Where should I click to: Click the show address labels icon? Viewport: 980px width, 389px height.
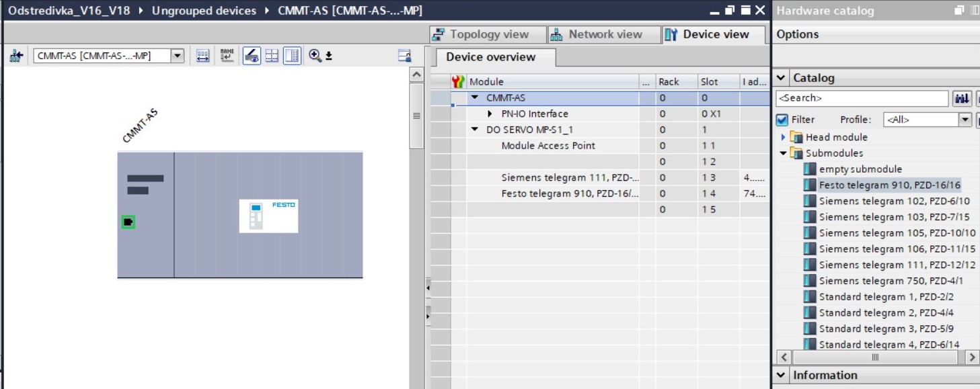[203, 56]
